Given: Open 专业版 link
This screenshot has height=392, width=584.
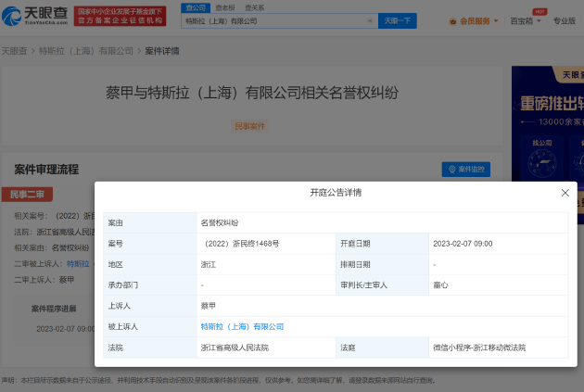Looking at the screenshot, I should coord(565,20).
